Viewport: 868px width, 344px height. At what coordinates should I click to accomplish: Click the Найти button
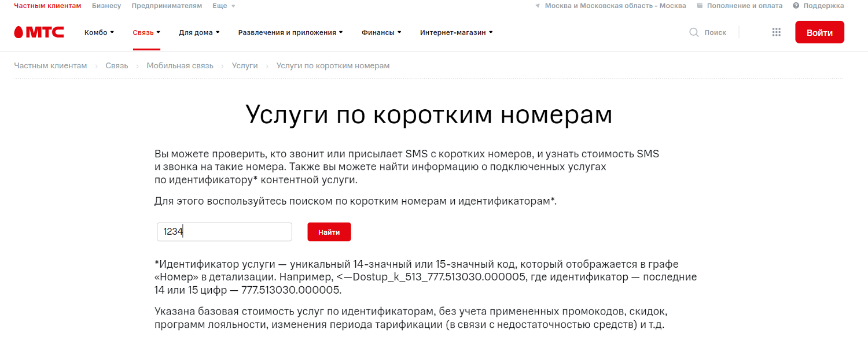(x=329, y=232)
